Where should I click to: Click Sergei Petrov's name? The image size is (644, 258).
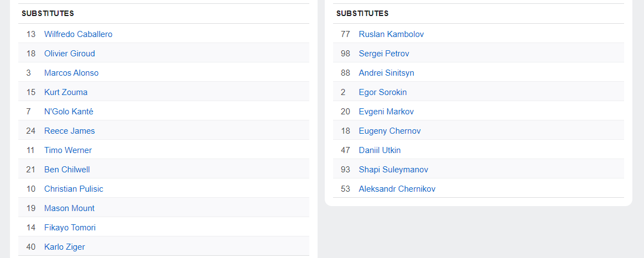384,54
